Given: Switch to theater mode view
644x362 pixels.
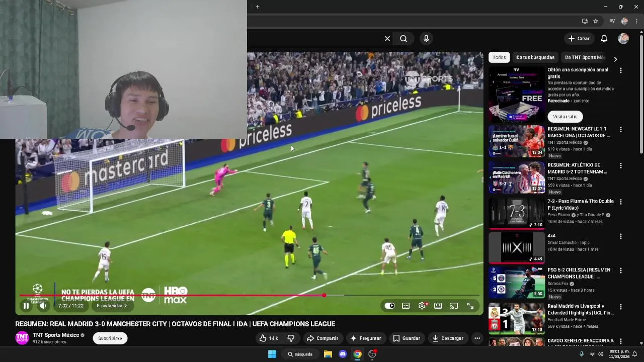Looking at the screenshot, I should (438, 306).
